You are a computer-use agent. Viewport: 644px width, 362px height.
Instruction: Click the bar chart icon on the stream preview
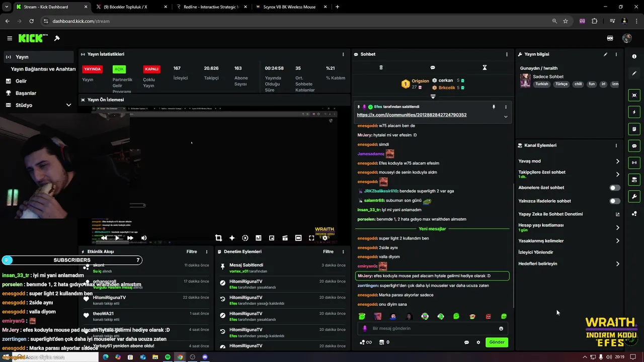[258, 238]
